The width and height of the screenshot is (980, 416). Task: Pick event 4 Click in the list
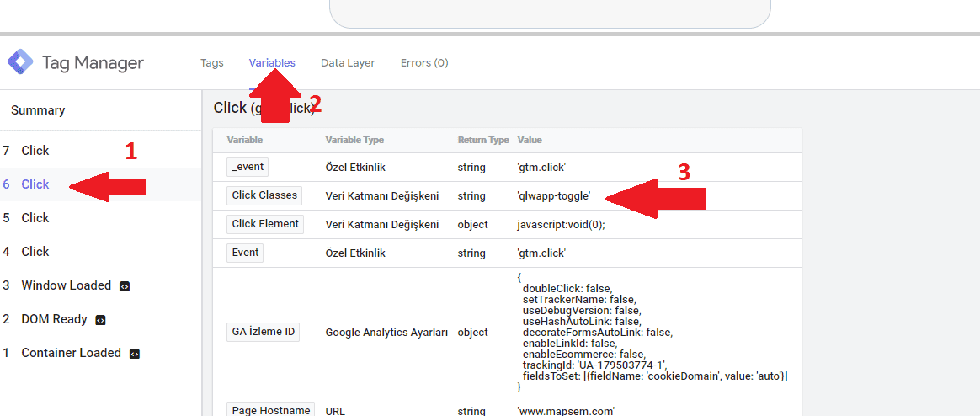pos(35,252)
